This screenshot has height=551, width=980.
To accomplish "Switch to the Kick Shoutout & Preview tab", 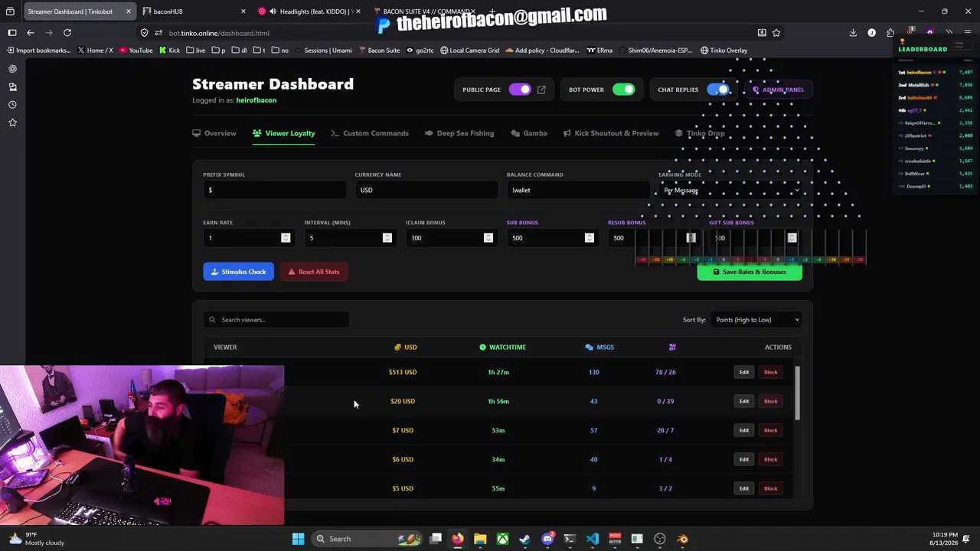I will click(x=611, y=133).
